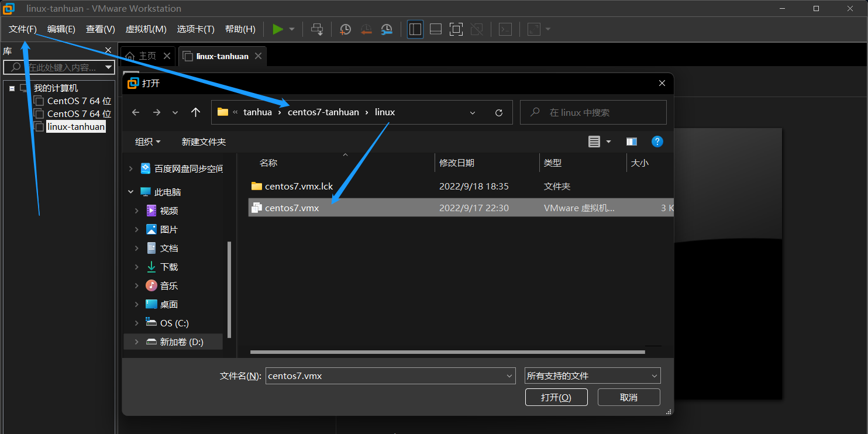
Task: Open the 编辑(E) menu
Action: coord(61,29)
